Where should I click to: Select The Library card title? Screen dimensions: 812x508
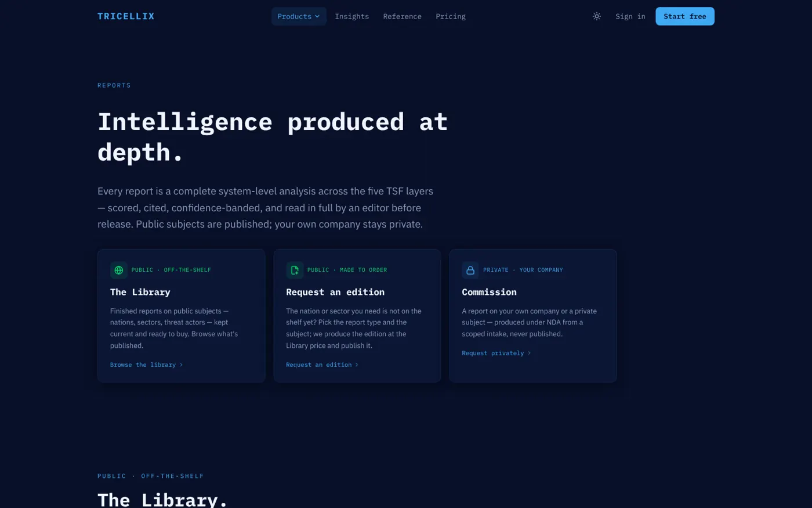point(140,292)
